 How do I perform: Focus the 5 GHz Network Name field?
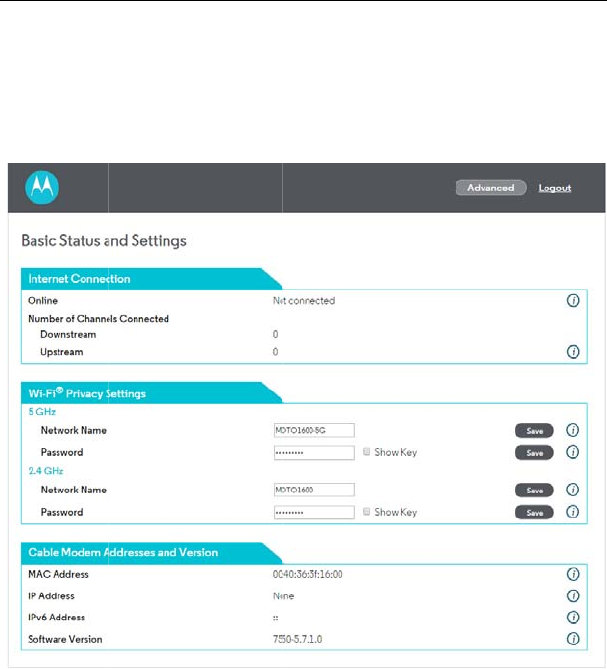pyautogui.click(x=314, y=430)
